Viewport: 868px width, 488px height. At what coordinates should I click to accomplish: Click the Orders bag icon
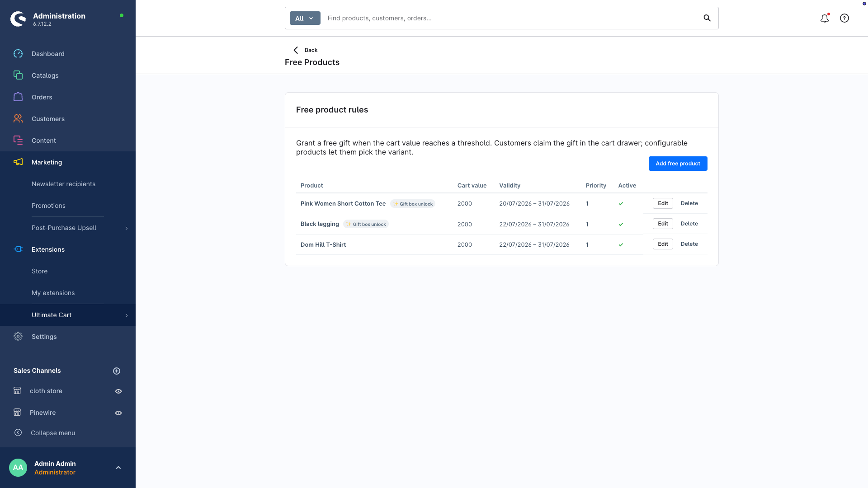[18, 97]
